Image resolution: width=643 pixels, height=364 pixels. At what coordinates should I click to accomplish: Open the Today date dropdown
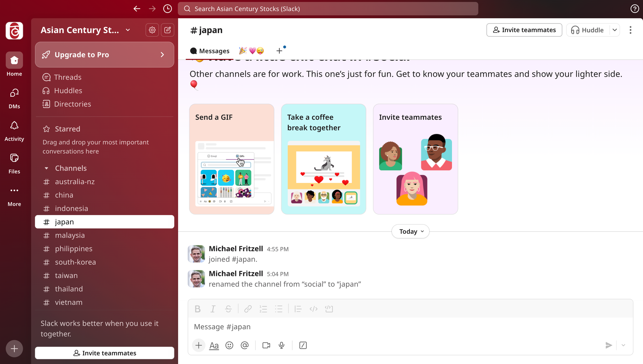(x=411, y=232)
